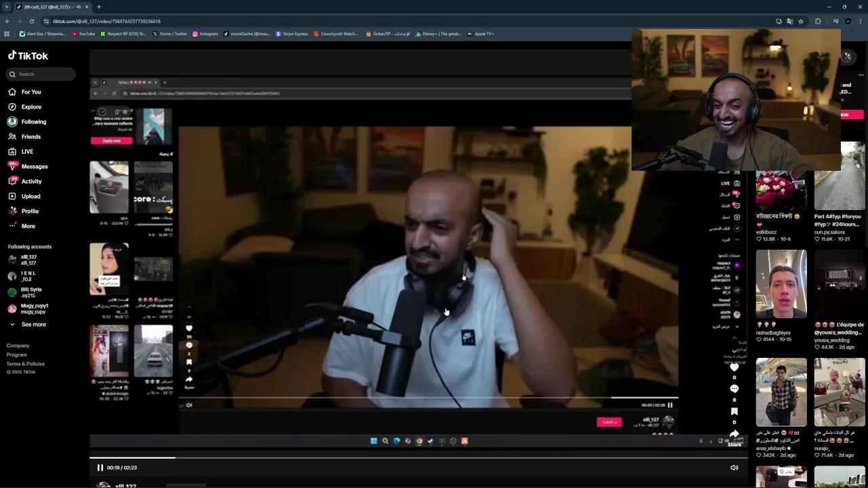Save the video with the bookmark icon
Image resolution: width=868 pixels, height=488 pixels.
click(x=734, y=411)
